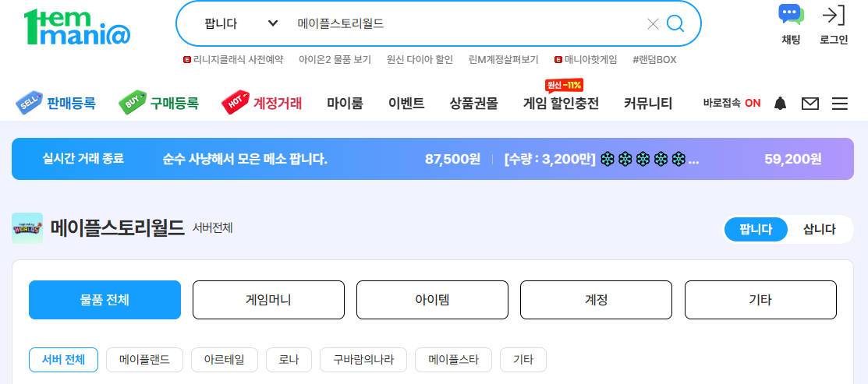Click the blue SELL tag icon
The image size is (868, 384).
(30, 103)
